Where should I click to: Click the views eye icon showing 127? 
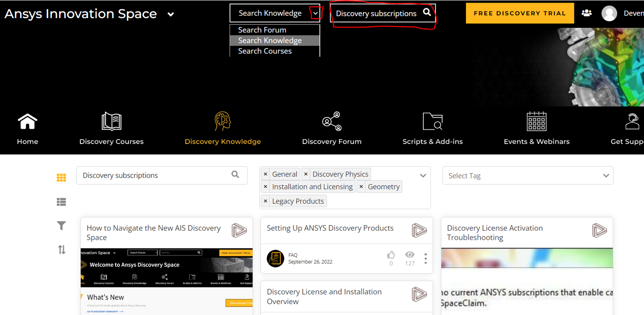point(409,255)
